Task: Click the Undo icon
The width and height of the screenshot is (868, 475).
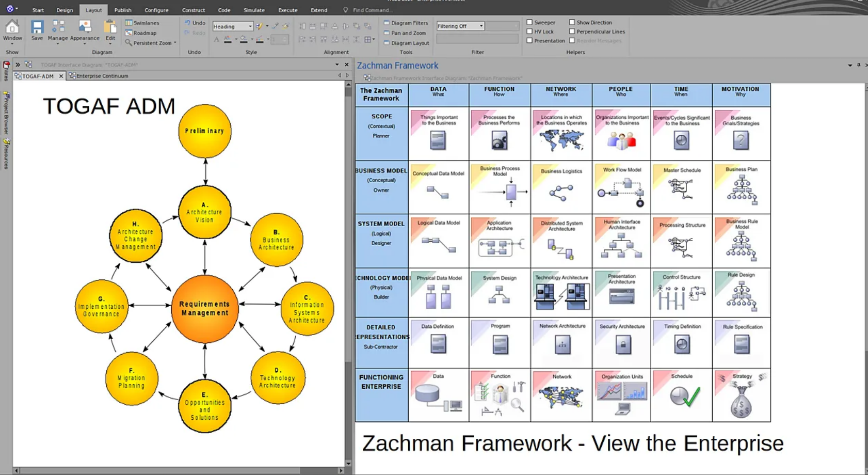Action: coord(188,23)
